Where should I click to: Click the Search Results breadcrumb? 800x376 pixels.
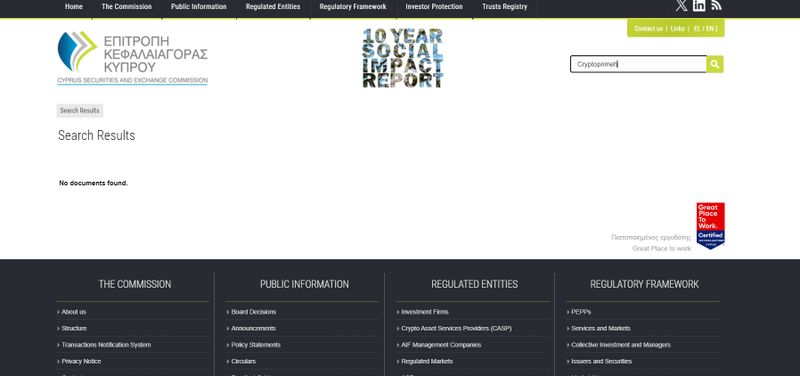(x=80, y=111)
